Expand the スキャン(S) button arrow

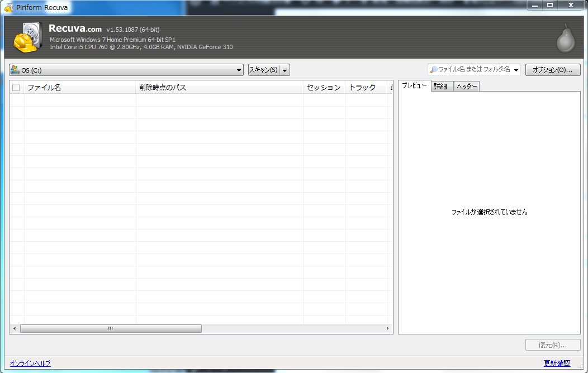(285, 70)
